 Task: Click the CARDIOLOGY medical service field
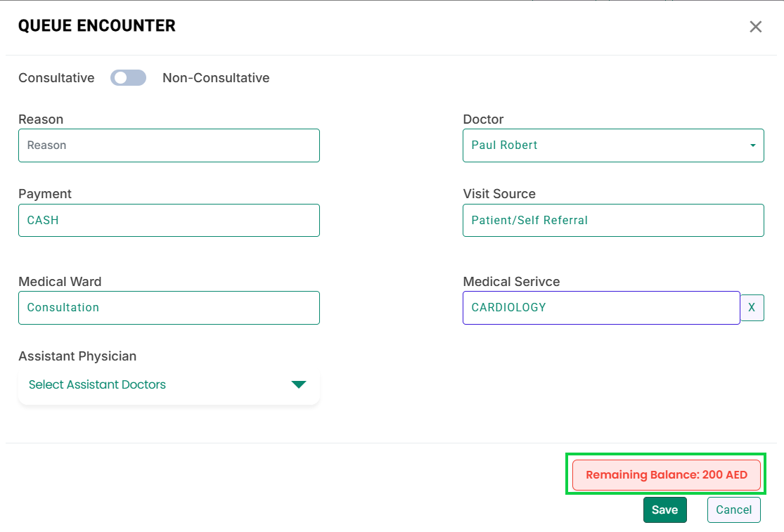click(x=601, y=308)
